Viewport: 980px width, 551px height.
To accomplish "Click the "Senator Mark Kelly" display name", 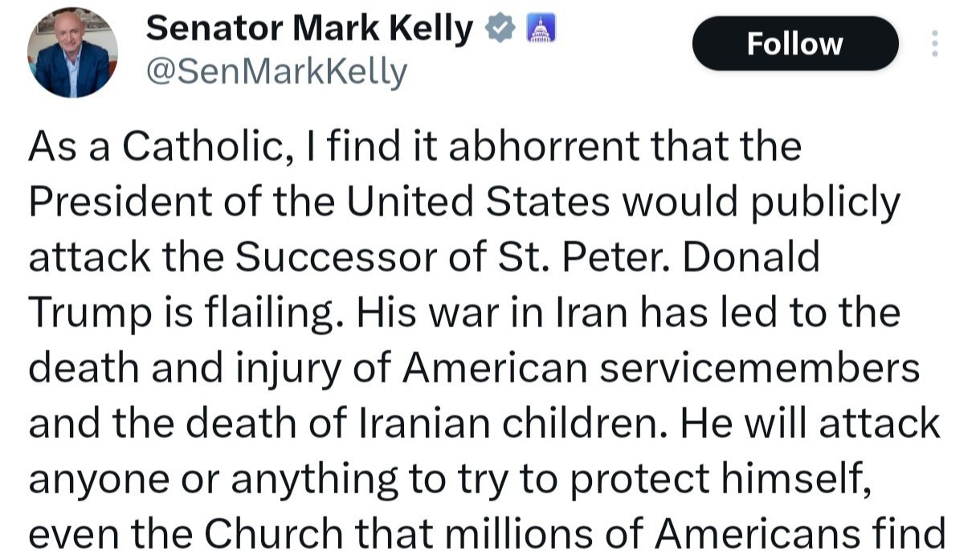I will coord(309,31).
